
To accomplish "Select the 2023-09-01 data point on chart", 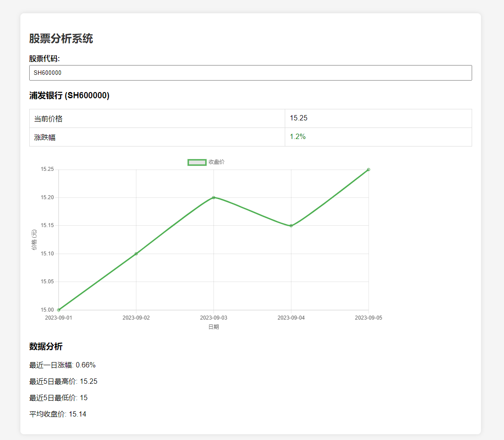I will (58, 310).
